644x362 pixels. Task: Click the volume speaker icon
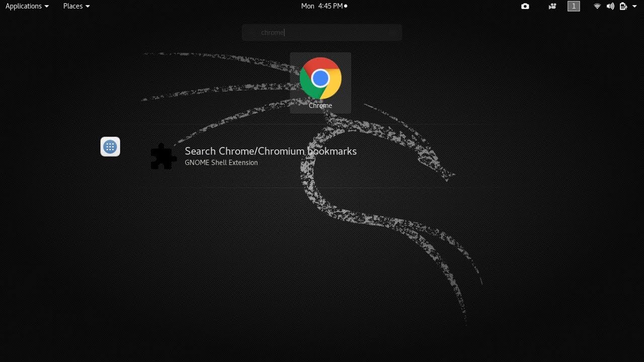coord(610,6)
